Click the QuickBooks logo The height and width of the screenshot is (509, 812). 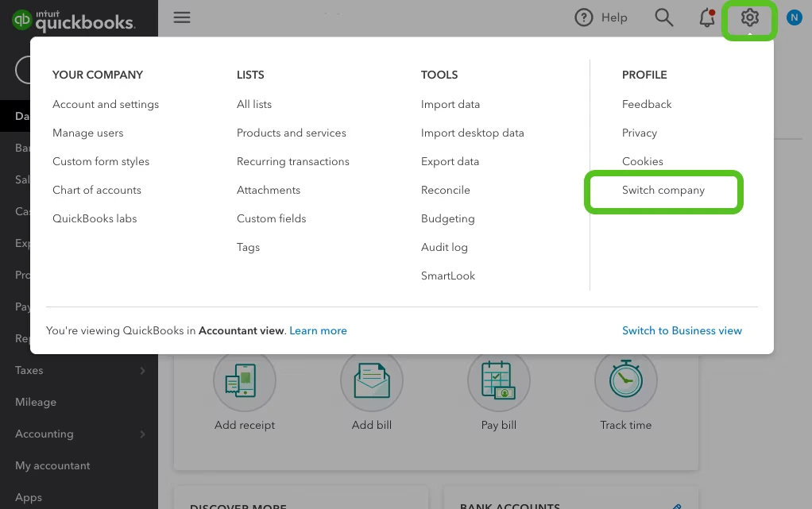75,17
